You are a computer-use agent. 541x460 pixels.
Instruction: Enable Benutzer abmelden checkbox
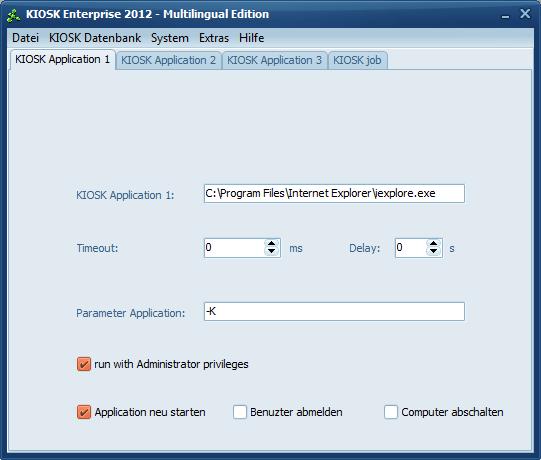pos(240,412)
